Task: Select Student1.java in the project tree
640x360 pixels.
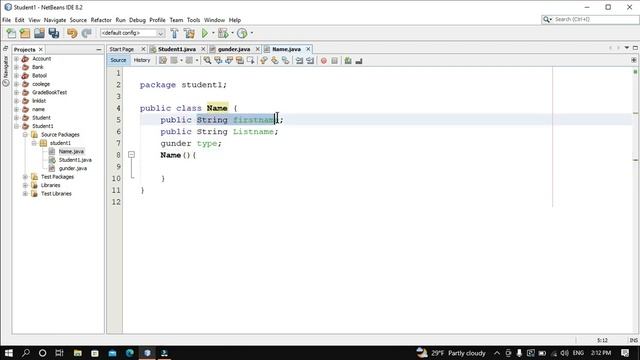Action: (x=75, y=160)
